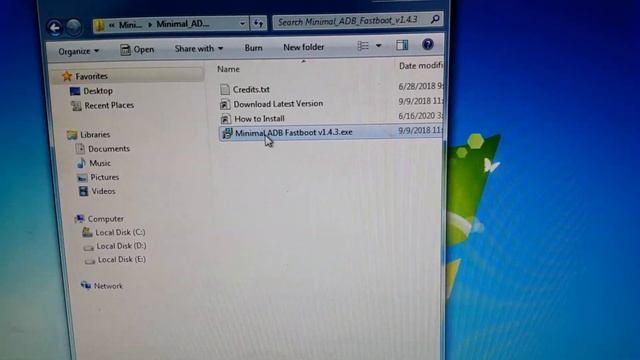Open address bar history dropdown arrow
The image size is (640, 360).
click(x=242, y=24)
